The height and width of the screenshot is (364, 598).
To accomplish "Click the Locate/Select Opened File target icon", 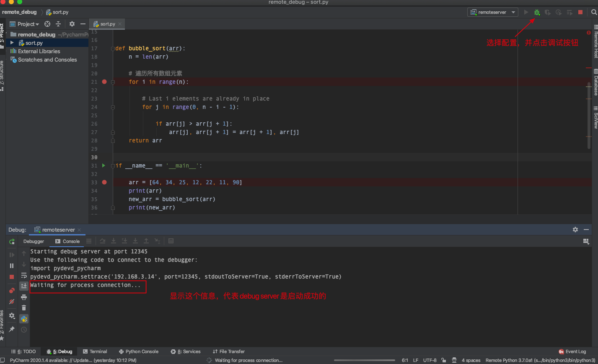I will [47, 24].
